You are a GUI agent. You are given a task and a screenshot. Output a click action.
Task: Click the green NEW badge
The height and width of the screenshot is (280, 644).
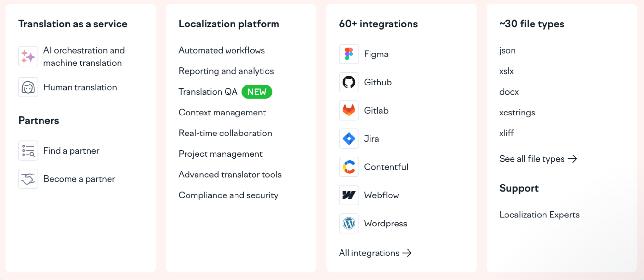point(257,92)
